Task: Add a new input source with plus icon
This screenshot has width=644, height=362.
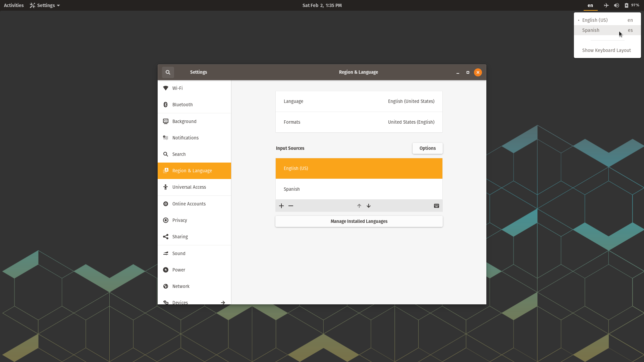Action: 281,206
